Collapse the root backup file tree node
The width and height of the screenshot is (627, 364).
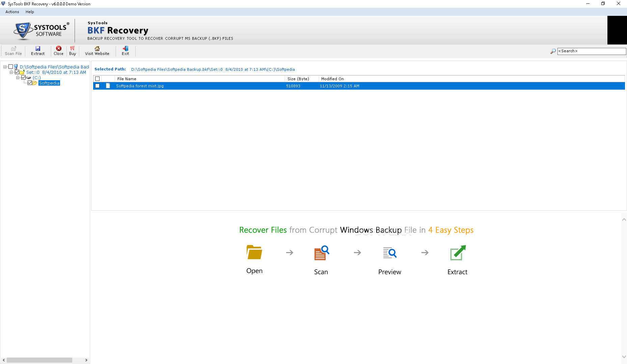click(5, 67)
